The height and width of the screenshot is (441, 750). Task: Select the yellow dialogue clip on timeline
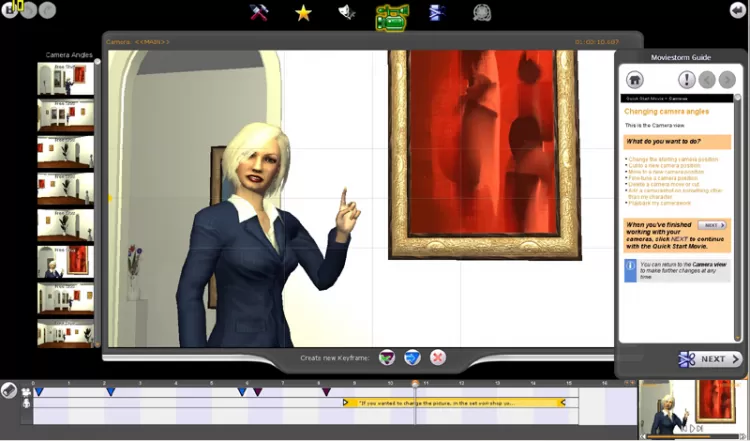pyautogui.click(x=453, y=403)
